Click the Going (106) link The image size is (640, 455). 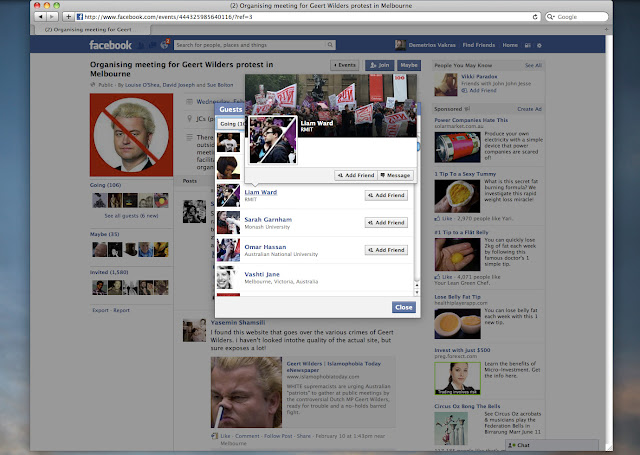[105, 185]
